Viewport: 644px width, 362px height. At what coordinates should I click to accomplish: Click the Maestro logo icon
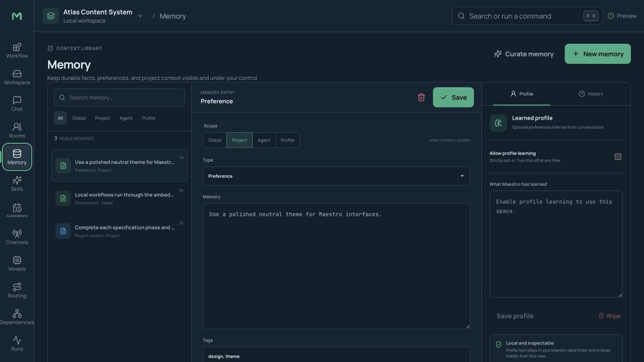(17, 16)
